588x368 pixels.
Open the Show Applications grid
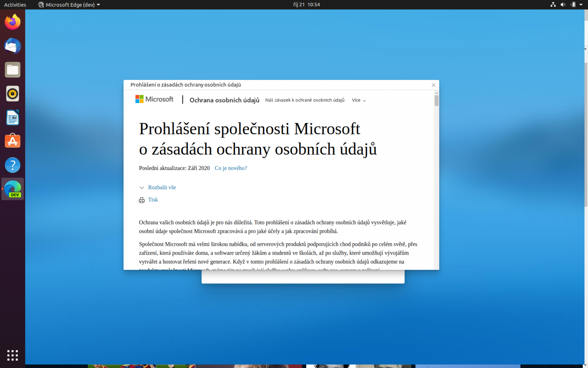point(12,355)
